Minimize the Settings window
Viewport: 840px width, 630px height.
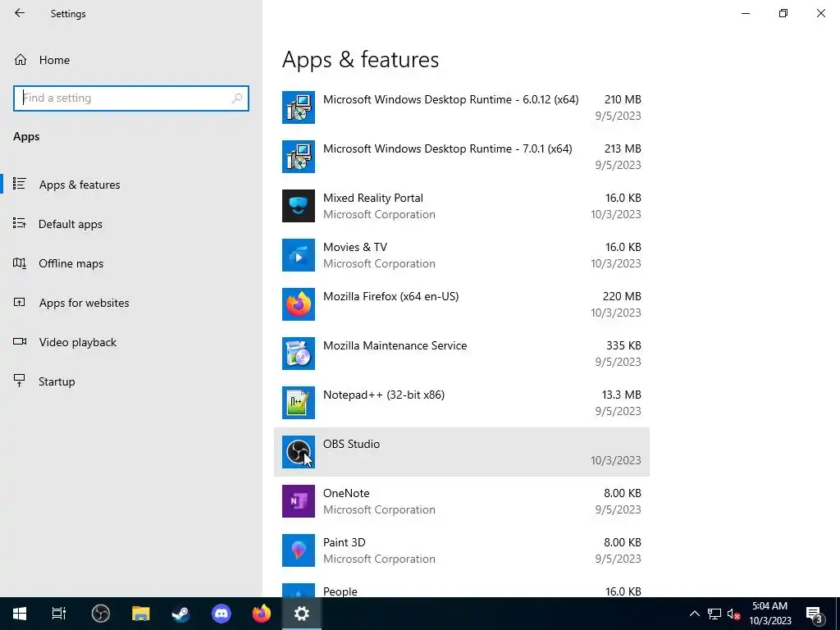[746, 13]
